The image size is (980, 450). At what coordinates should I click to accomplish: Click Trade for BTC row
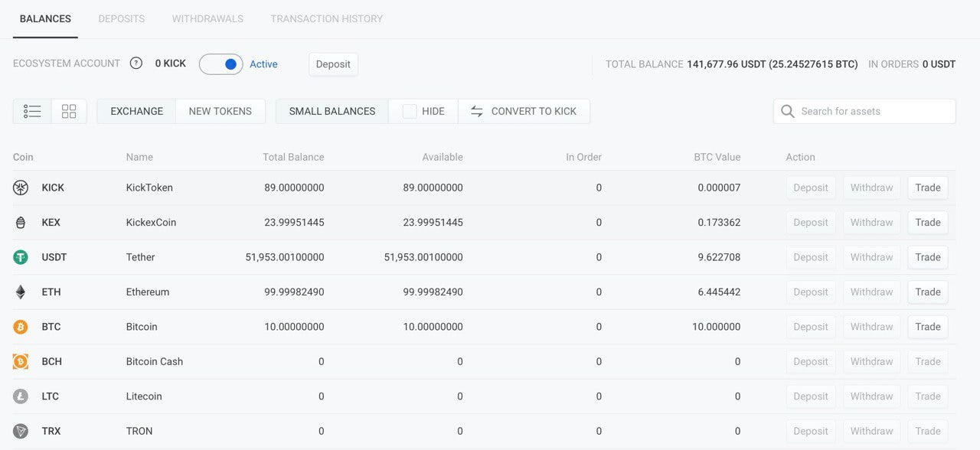[928, 327]
